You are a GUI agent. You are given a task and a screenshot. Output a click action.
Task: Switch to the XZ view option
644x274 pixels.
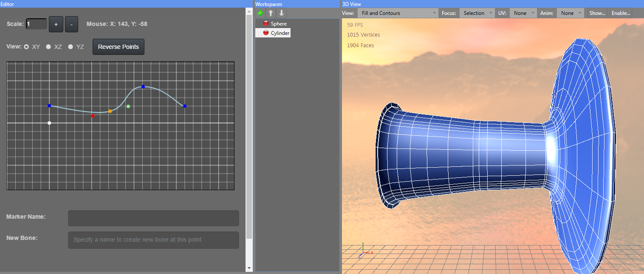point(48,47)
